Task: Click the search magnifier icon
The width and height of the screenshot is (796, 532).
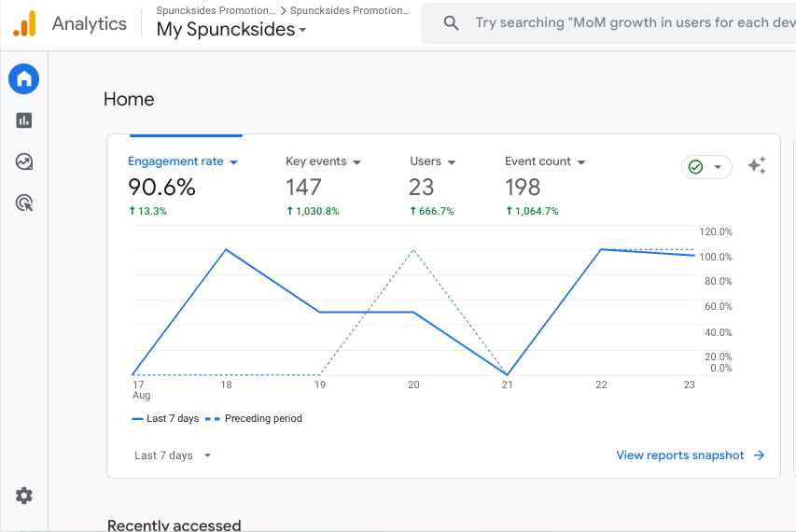Action: [x=451, y=22]
